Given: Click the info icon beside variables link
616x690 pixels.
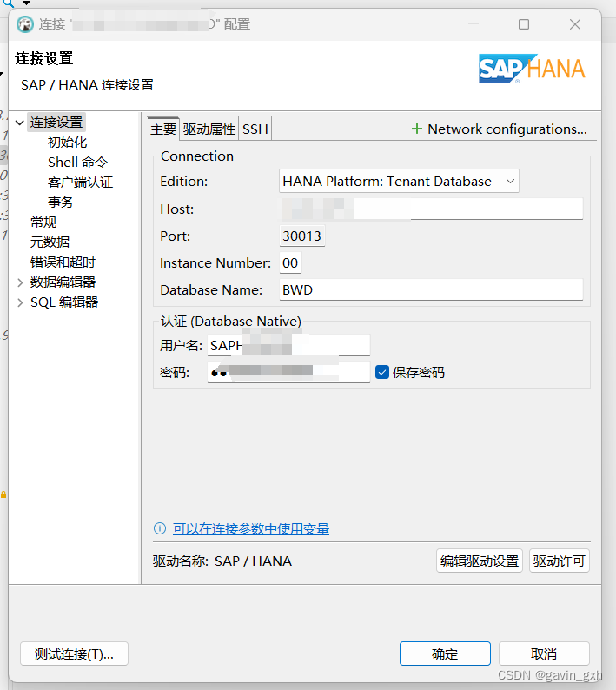Looking at the screenshot, I should 160,528.
